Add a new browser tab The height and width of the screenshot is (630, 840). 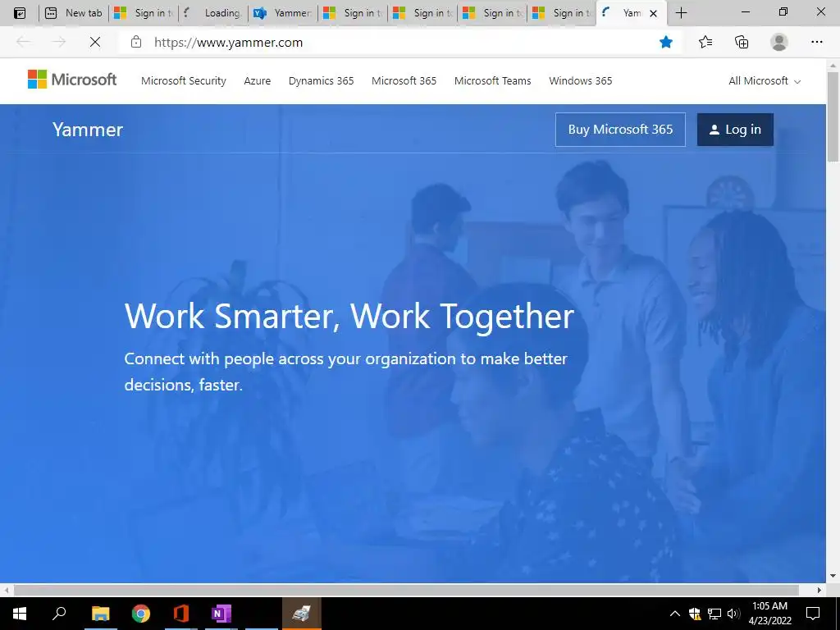point(681,13)
